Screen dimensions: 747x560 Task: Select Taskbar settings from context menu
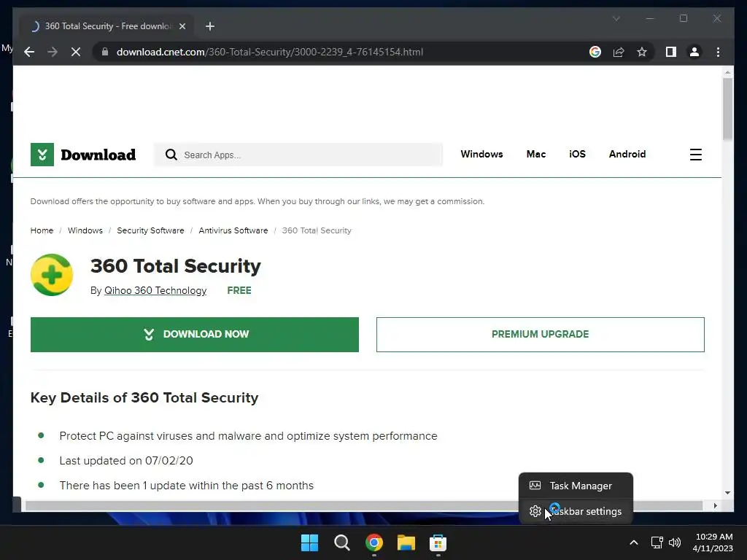pyautogui.click(x=576, y=511)
